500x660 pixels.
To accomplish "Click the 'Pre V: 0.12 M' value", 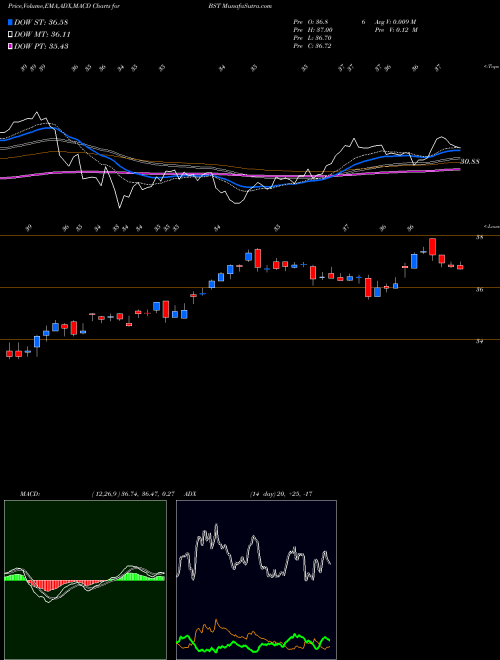I will click(395, 30).
